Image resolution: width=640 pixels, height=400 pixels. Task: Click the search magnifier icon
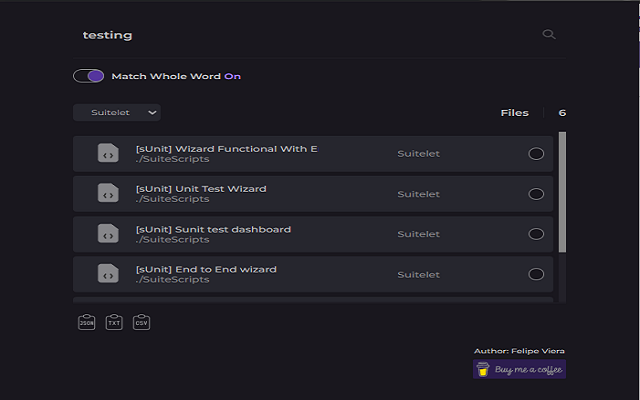tap(549, 34)
